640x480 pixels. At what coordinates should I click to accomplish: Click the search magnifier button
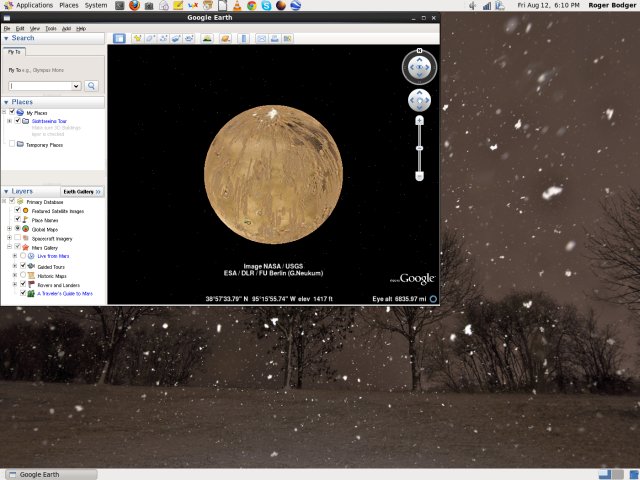pos(91,86)
